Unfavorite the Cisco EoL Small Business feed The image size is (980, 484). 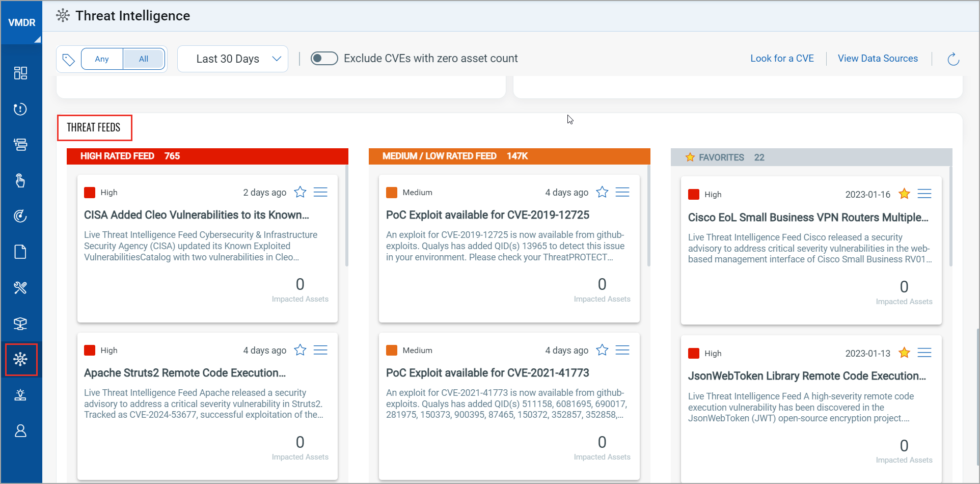click(904, 194)
